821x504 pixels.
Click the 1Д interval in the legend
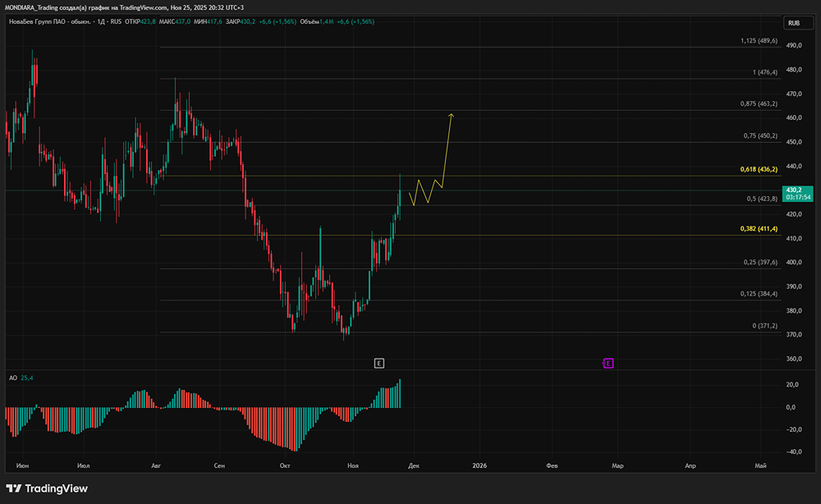(102, 22)
